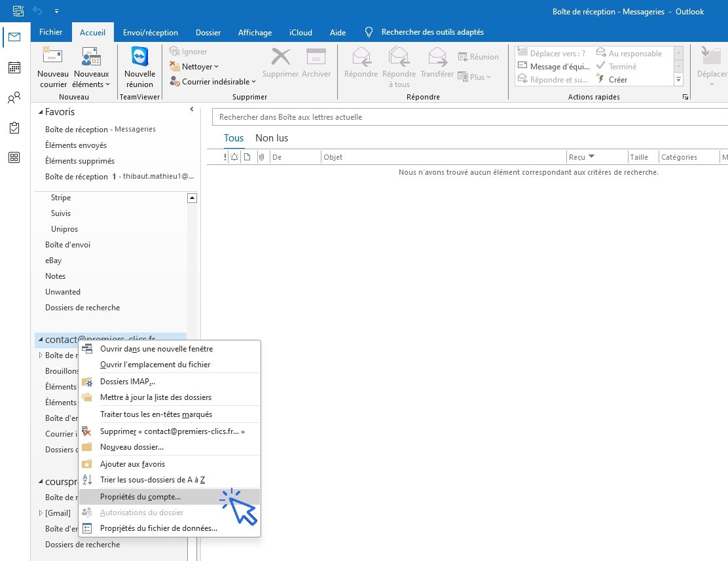Sort by attachment paperclip column icon
This screenshot has height=561, width=728.
click(x=261, y=157)
